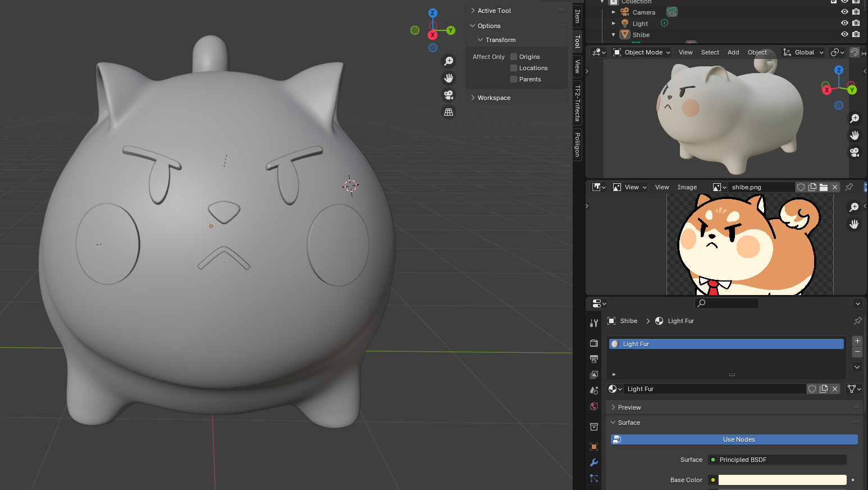This screenshot has width=868, height=490.
Task: Open the Object properties tab icon
Action: pos(594,447)
